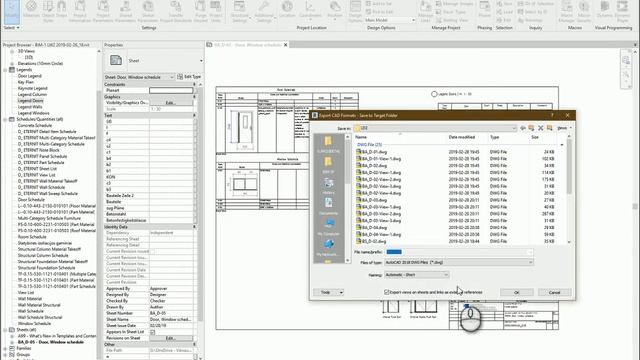Click Edit for Revisions on Sheet

click(171, 338)
